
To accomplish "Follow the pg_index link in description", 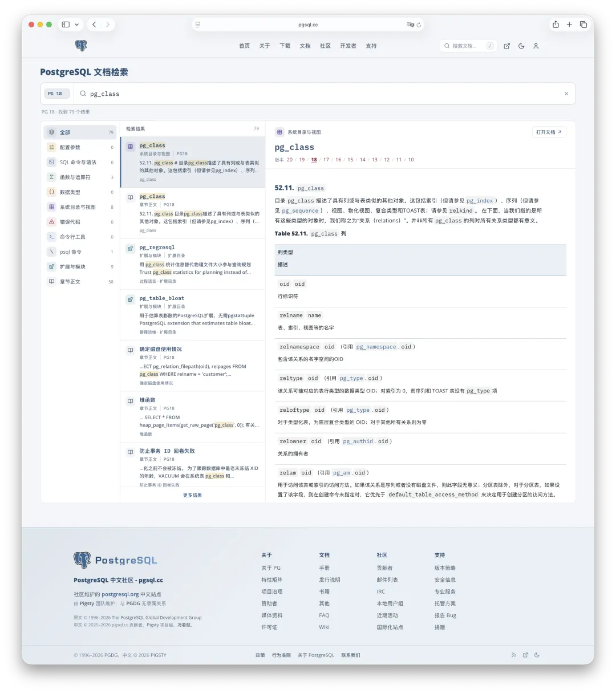I will (x=480, y=201).
